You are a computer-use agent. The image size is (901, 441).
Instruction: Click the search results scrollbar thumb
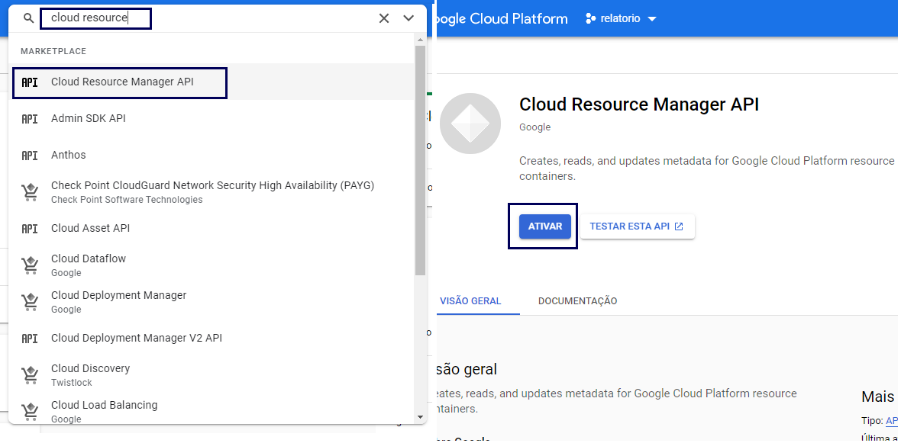point(420,160)
